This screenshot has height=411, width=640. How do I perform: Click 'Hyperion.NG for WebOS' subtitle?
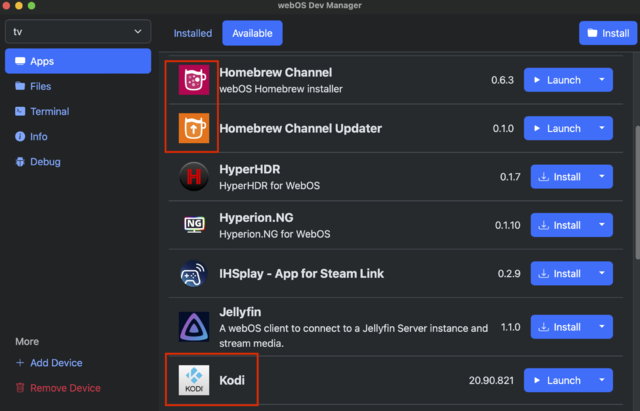point(275,234)
